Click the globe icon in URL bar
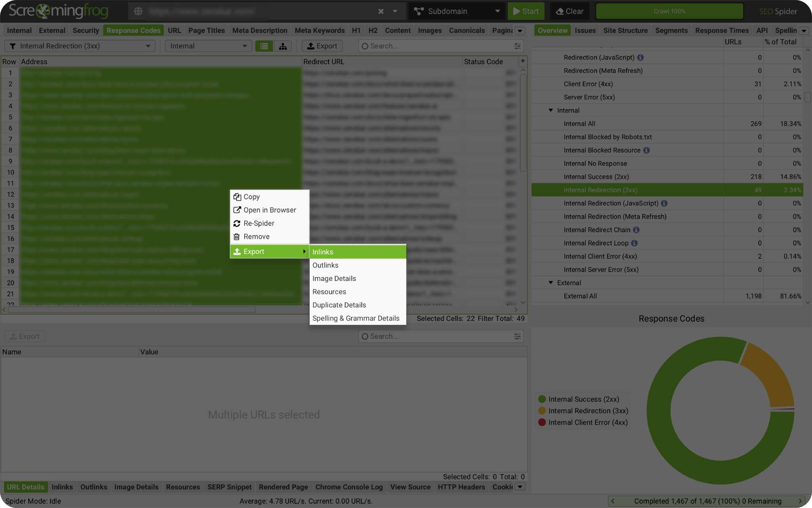Screen dimensions: 812x508 [138, 11]
